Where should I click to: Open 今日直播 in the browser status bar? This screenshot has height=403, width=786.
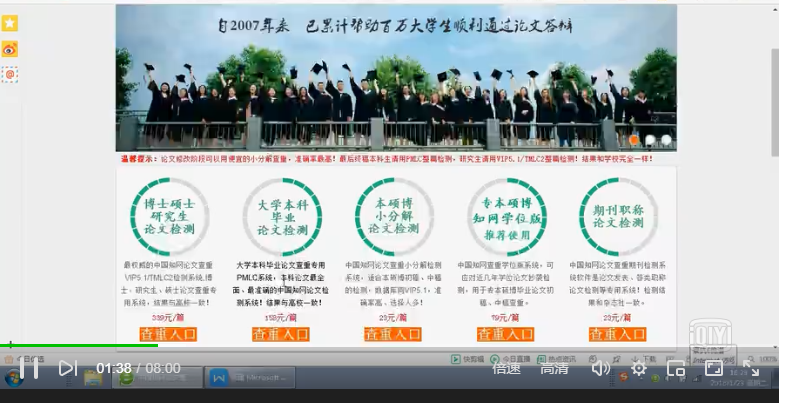pos(508,359)
